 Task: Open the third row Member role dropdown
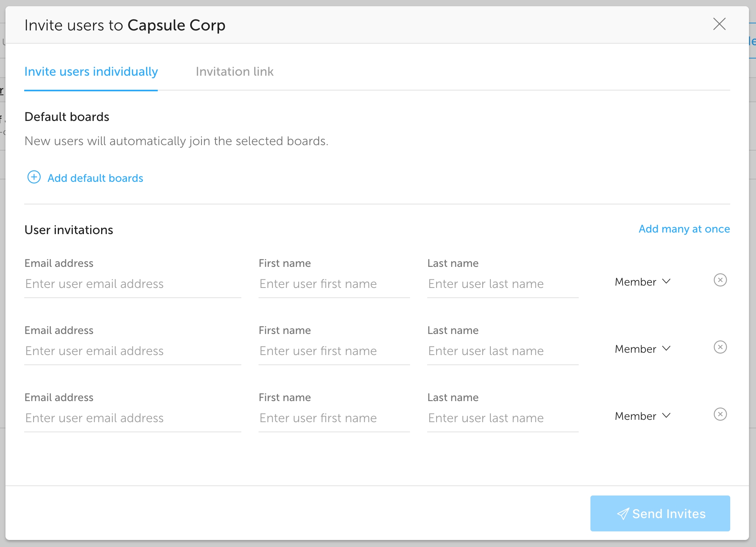coord(642,416)
